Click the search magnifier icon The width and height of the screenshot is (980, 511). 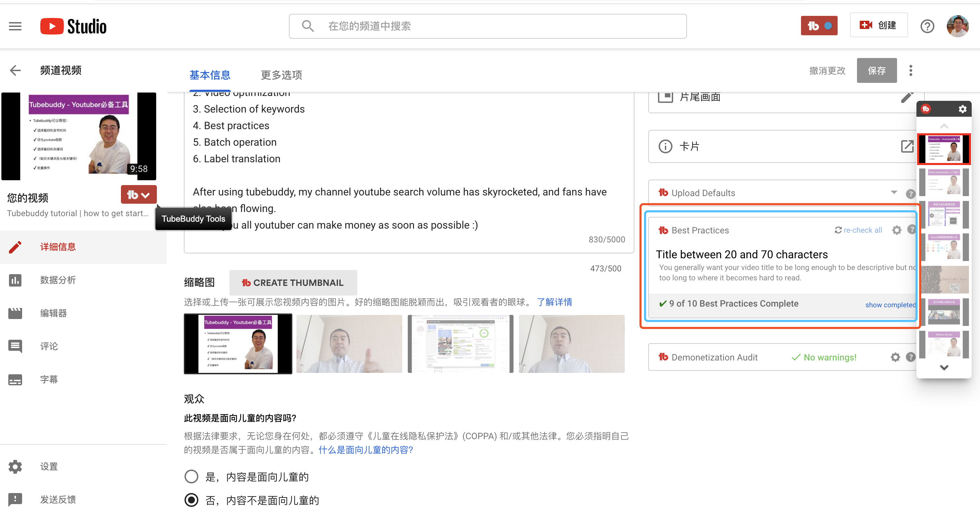(308, 26)
